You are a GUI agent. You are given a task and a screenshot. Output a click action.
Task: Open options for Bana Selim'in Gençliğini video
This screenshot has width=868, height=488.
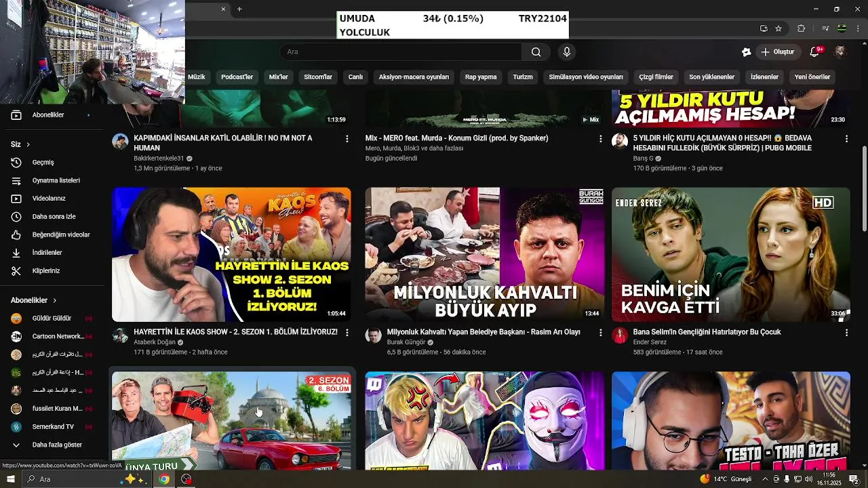point(846,333)
